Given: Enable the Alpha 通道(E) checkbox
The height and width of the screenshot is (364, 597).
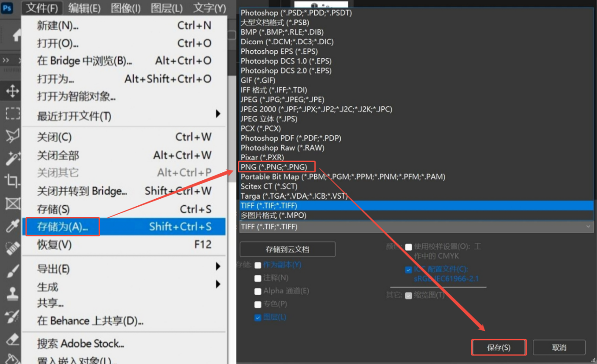Looking at the screenshot, I should 258,291.
